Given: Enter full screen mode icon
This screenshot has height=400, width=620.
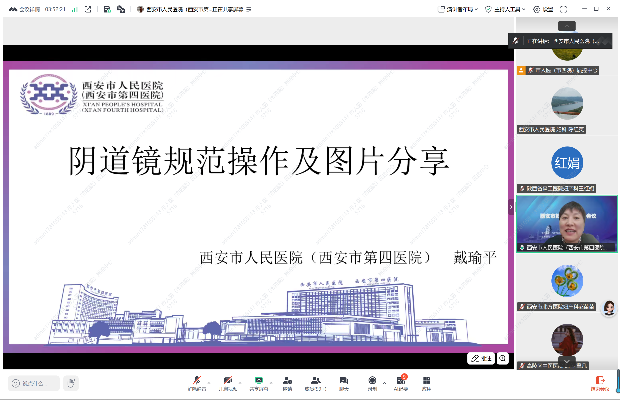Looking at the screenshot, I should click(564, 9).
